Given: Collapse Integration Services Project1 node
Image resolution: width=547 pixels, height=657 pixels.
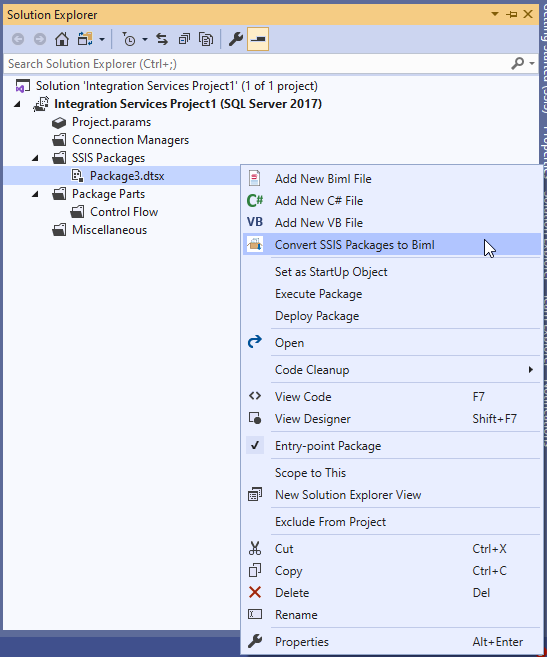Looking at the screenshot, I should (x=17, y=104).
